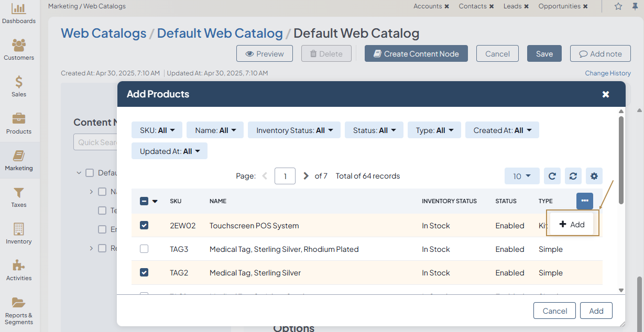
Task: Uncheck the Touchscreen POS System row
Action: [x=144, y=225]
